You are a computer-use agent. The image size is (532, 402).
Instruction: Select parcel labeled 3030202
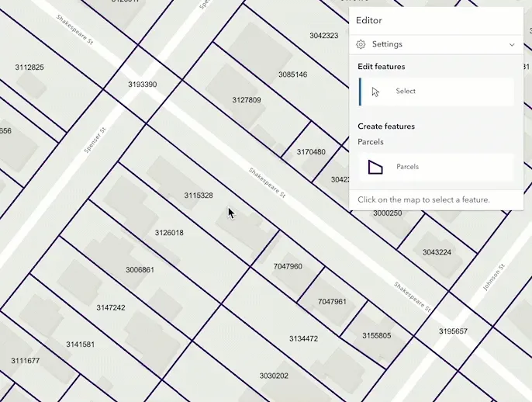274,376
